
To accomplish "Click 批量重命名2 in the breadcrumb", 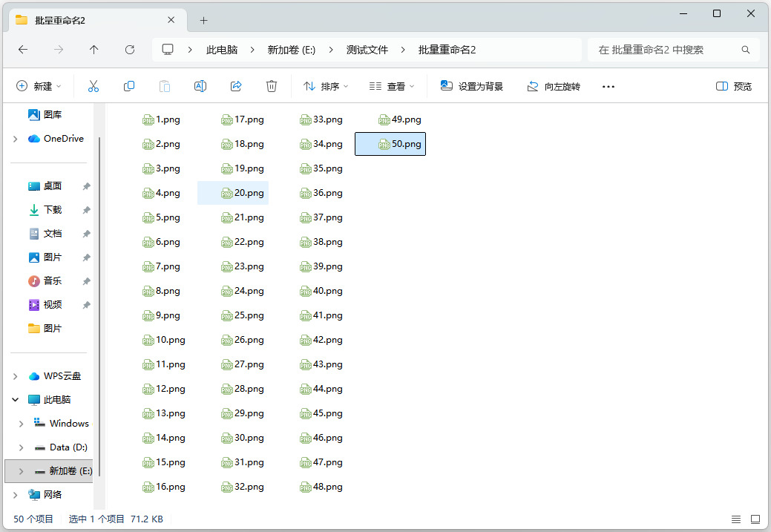I will [447, 50].
